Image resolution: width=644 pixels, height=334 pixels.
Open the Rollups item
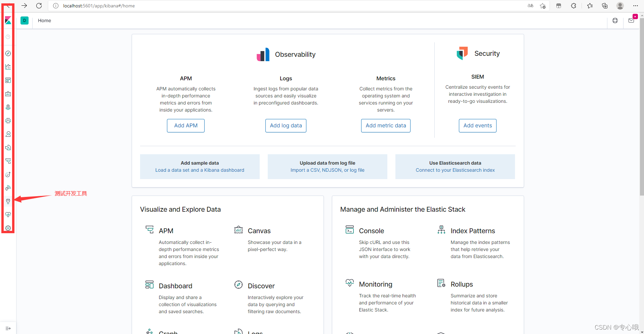[462, 284]
